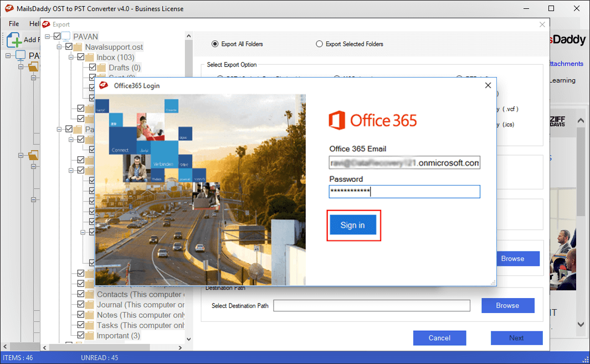This screenshot has width=590, height=364.
Task: Select the Export Selected Folders radio
Action: [319, 44]
